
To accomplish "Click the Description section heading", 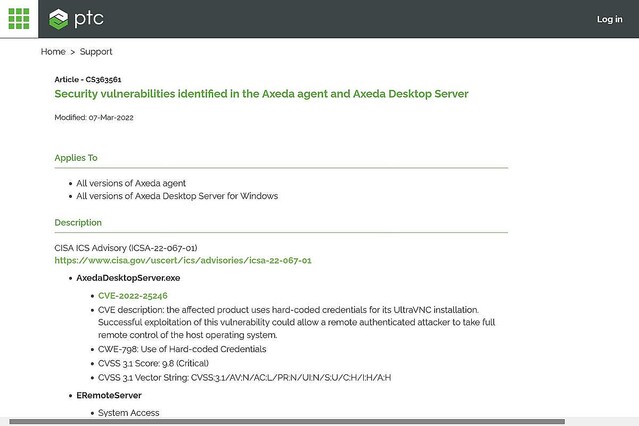I will [78, 223].
